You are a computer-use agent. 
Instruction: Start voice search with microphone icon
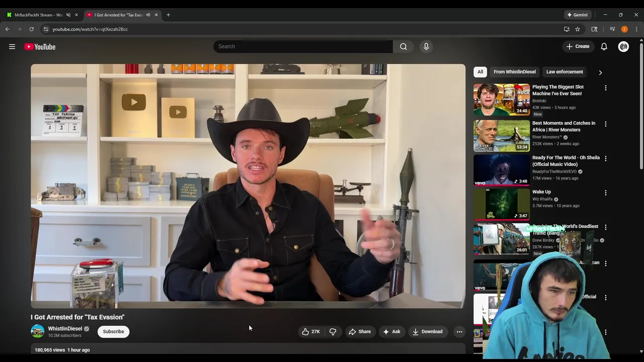[426, 46]
